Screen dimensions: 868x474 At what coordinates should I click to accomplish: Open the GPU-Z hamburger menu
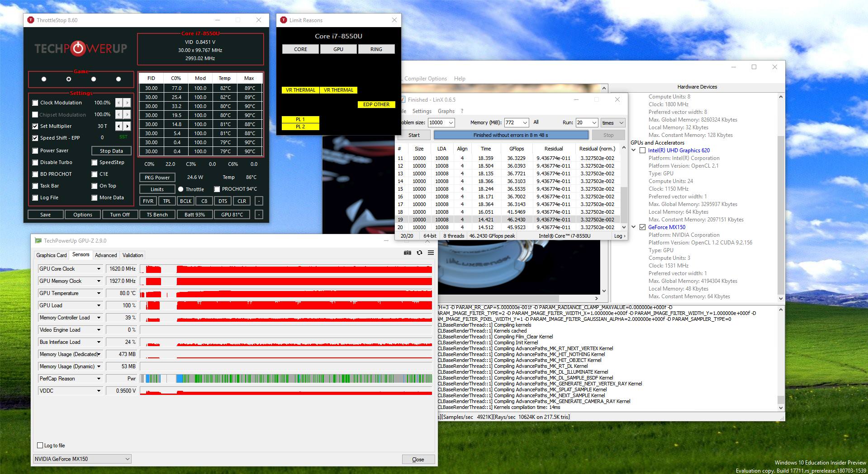pyautogui.click(x=431, y=253)
